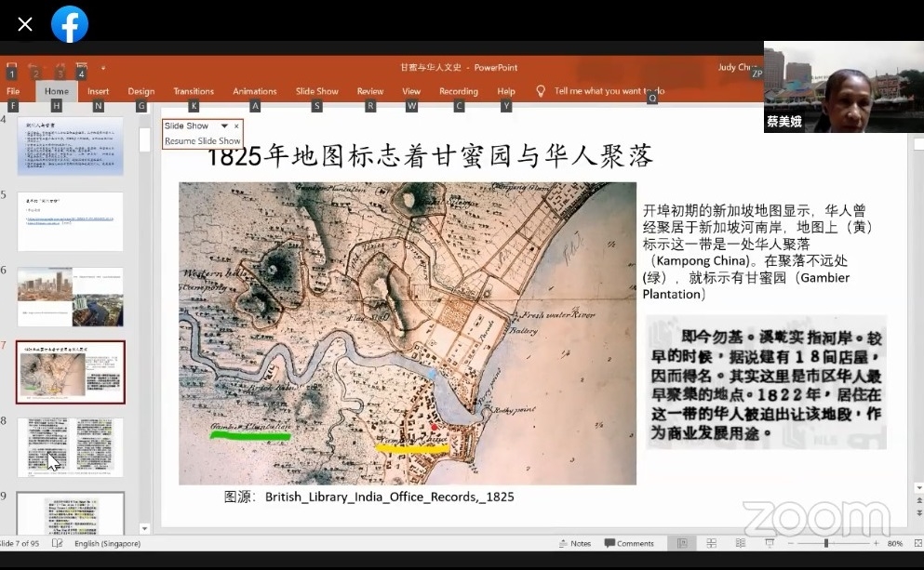Viewport: 924px width, 570px height.
Task: Click the newspaper clipping beginning 即今勿基
Action: (766, 383)
